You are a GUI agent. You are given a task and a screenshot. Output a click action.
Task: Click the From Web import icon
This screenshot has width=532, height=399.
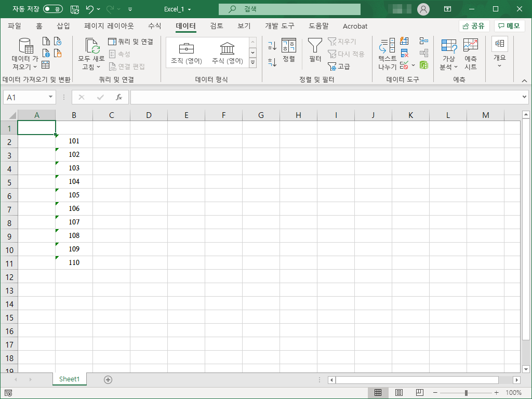[x=46, y=54]
